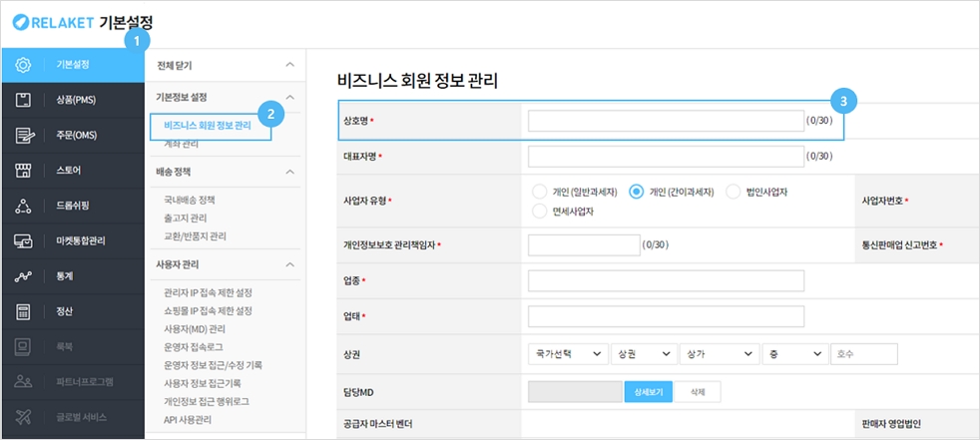
Task: Go to 국내배송 정책 menu item
Action: (190, 201)
